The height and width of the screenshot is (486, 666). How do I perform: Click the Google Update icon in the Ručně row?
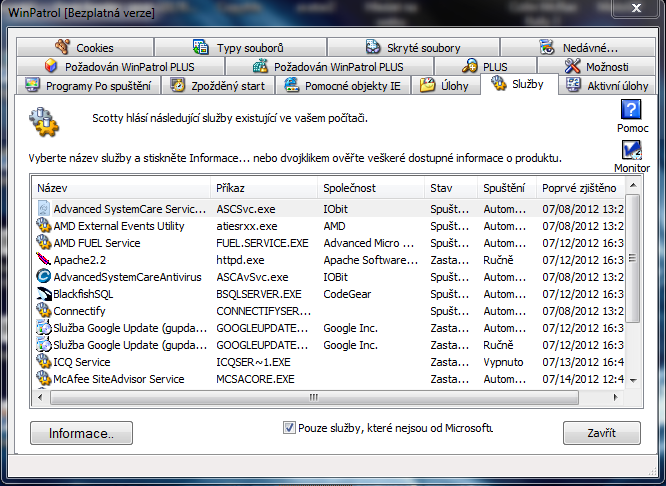(x=43, y=345)
